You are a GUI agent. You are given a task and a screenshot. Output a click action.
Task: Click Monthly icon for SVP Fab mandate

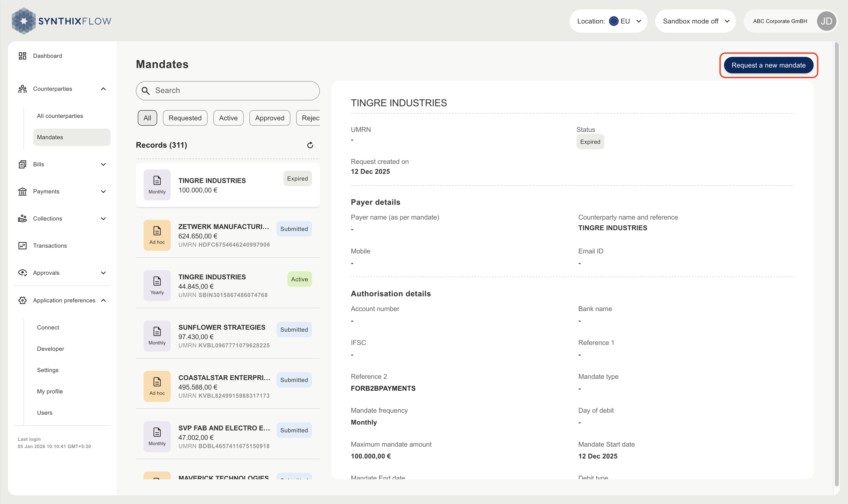[157, 437]
